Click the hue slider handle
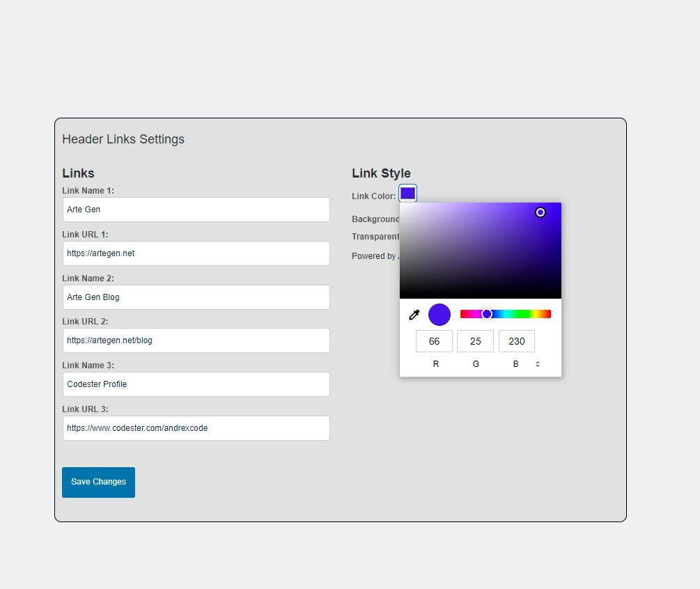Image resolution: width=700 pixels, height=589 pixels. 487,314
